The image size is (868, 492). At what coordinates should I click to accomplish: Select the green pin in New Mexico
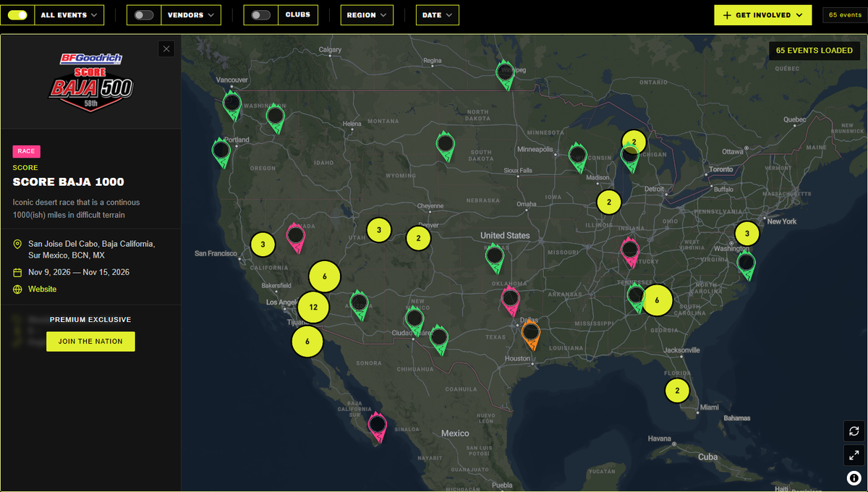(x=414, y=320)
